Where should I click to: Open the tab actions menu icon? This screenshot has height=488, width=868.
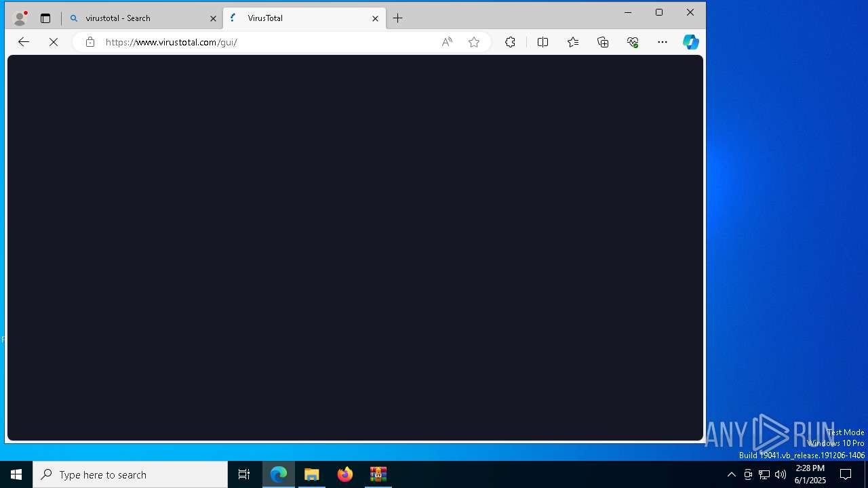click(45, 18)
